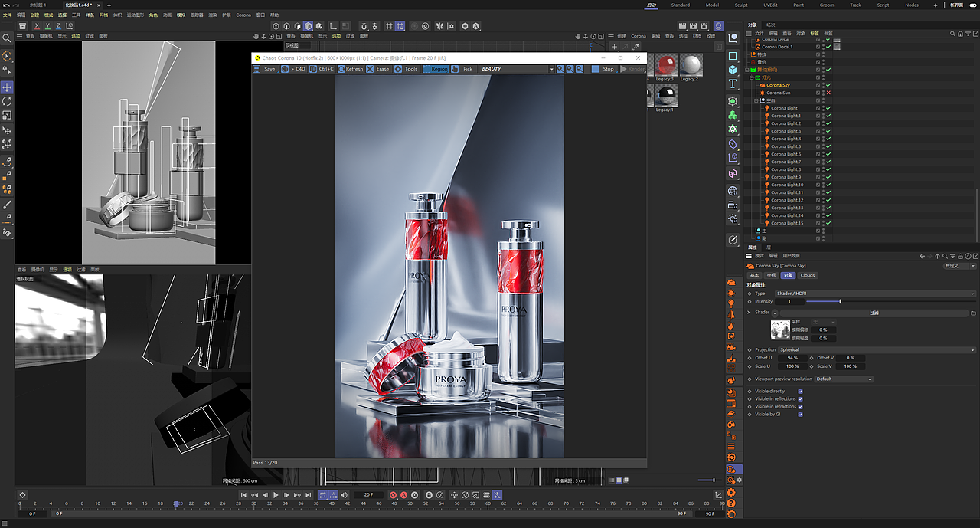Image resolution: width=980 pixels, height=528 pixels.
Task: Open the Tools button in Corona window
Action: coord(407,69)
